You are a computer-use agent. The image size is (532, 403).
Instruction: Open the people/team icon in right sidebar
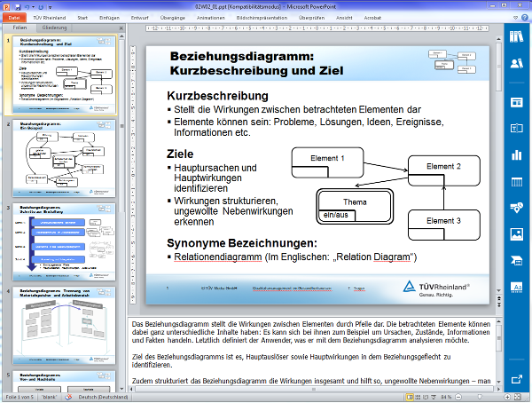tap(517, 63)
